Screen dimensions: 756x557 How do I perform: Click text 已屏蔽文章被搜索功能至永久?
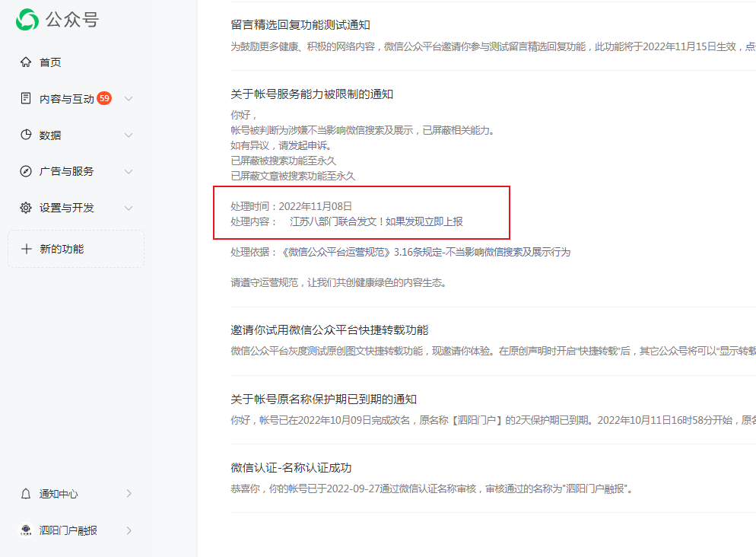point(293,176)
